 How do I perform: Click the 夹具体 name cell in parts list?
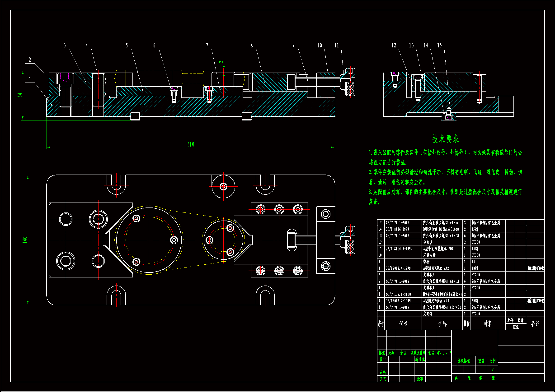(x=428, y=314)
